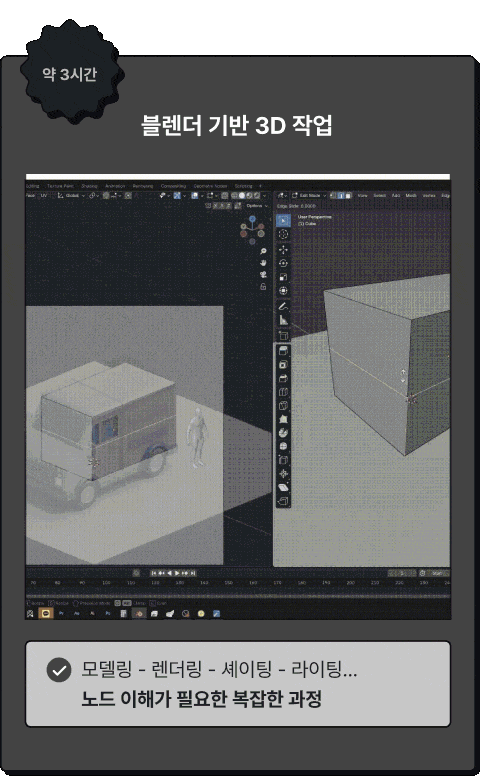Select the Edge Slide tool

[283, 460]
